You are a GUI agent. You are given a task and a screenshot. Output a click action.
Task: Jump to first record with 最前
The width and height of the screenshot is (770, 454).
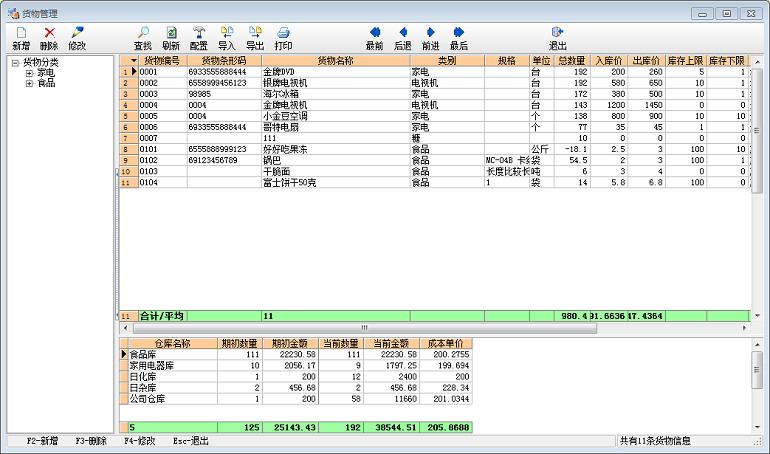(x=375, y=38)
